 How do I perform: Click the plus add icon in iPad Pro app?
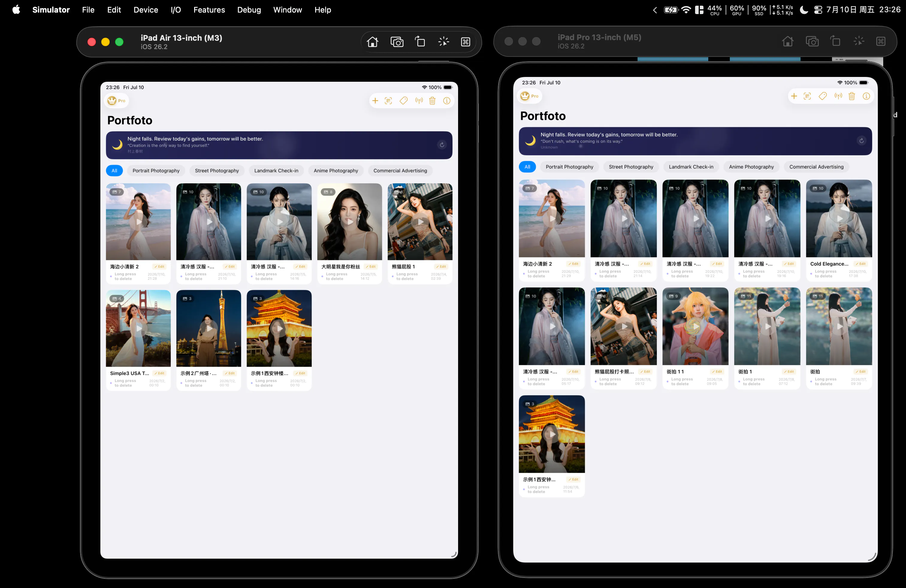(x=794, y=96)
